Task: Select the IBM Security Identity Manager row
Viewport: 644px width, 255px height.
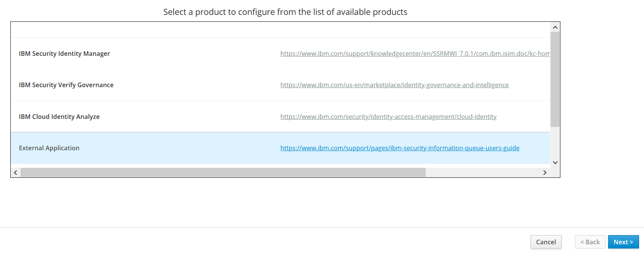Action: coord(65,54)
